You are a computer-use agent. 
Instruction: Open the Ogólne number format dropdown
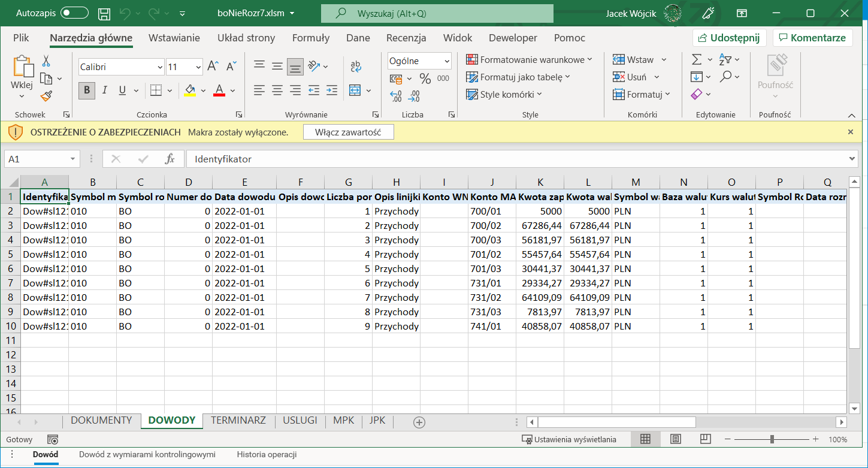tap(447, 61)
